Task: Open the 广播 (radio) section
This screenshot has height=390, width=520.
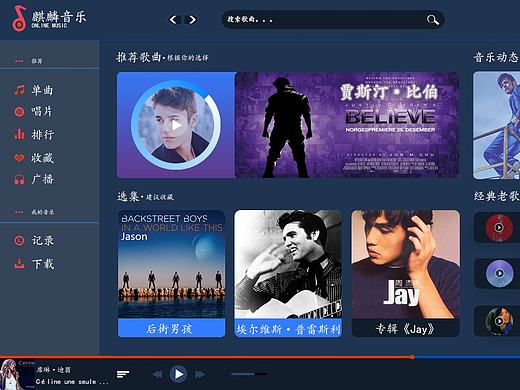Action: 42,179
